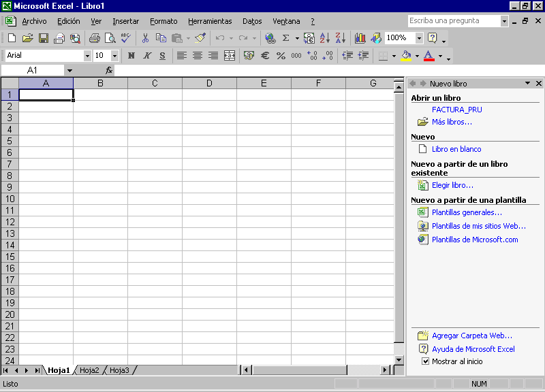The width and height of the screenshot is (545, 392).
Task: Open the Formato menu
Action: click(x=163, y=21)
